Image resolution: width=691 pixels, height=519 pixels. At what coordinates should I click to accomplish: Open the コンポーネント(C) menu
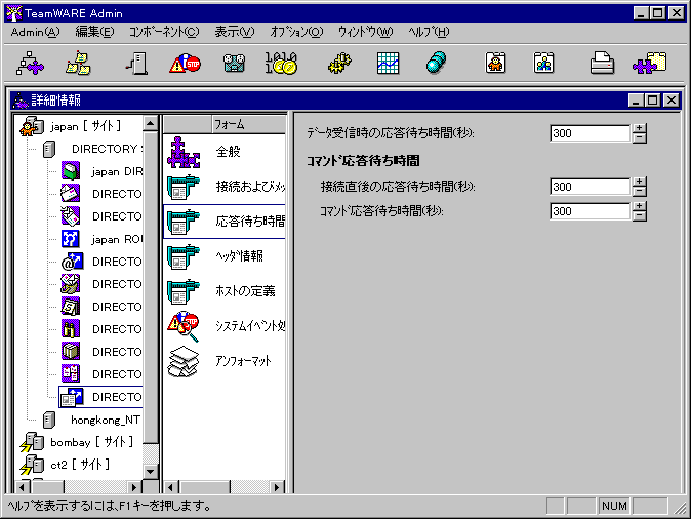coord(164,32)
